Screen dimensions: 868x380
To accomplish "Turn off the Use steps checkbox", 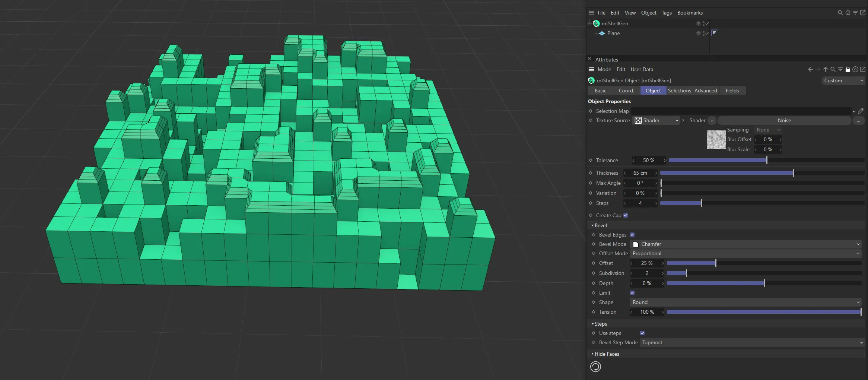I will [x=642, y=333].
